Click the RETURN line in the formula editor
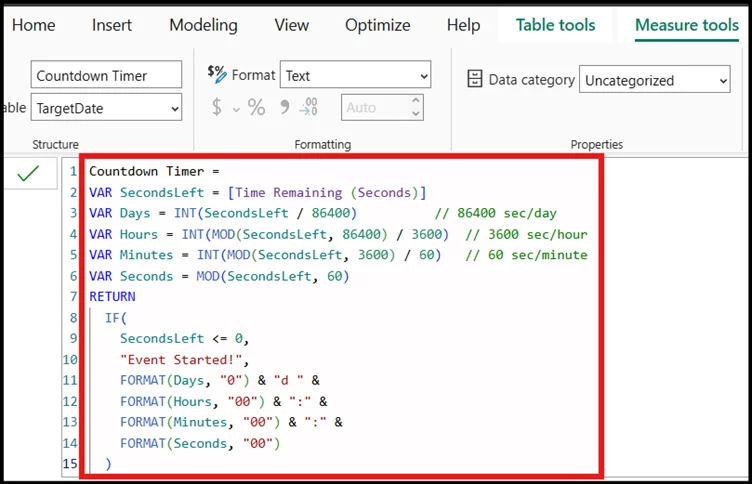Screen dimensions: 752x484 [x=112, y=296]
